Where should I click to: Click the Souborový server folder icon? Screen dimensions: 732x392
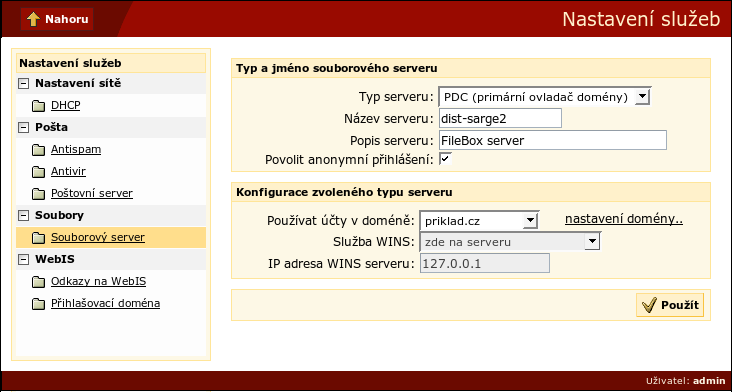38,238
